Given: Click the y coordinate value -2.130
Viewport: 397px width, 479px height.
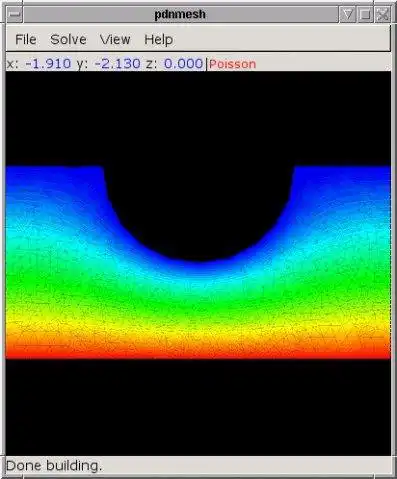Looking at the screenshot, I should coord(118,63).
